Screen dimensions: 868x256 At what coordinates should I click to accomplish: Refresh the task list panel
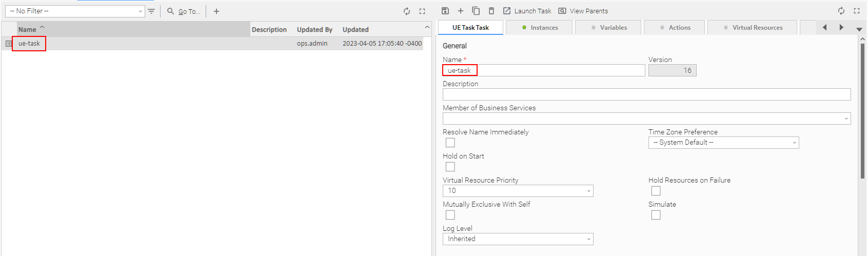[x=407, y=11]
